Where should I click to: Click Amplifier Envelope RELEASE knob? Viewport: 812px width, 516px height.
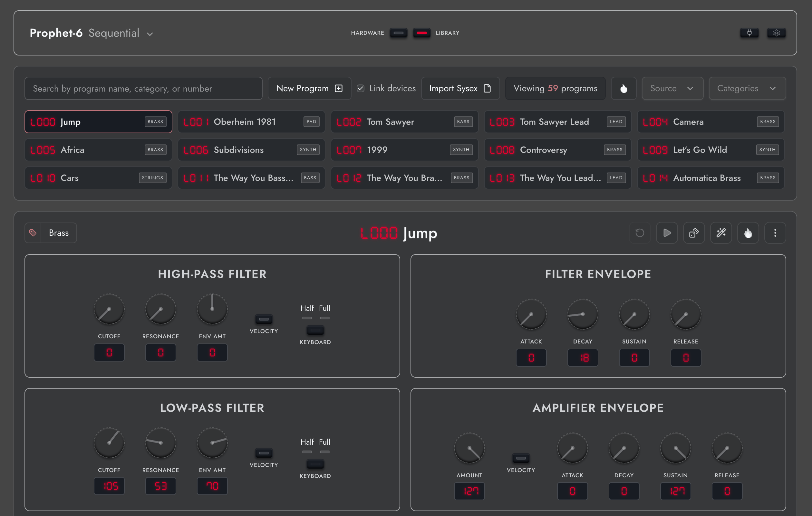727,448
